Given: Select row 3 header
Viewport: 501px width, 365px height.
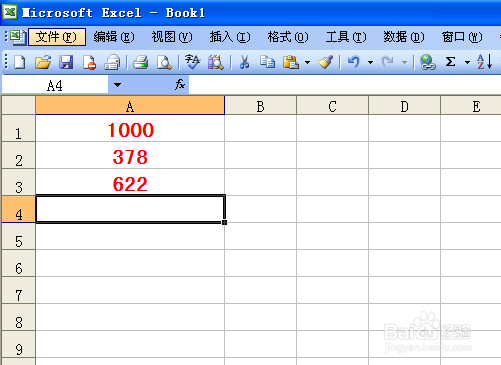Looking at the screenshot, I should tap(18, 182).
